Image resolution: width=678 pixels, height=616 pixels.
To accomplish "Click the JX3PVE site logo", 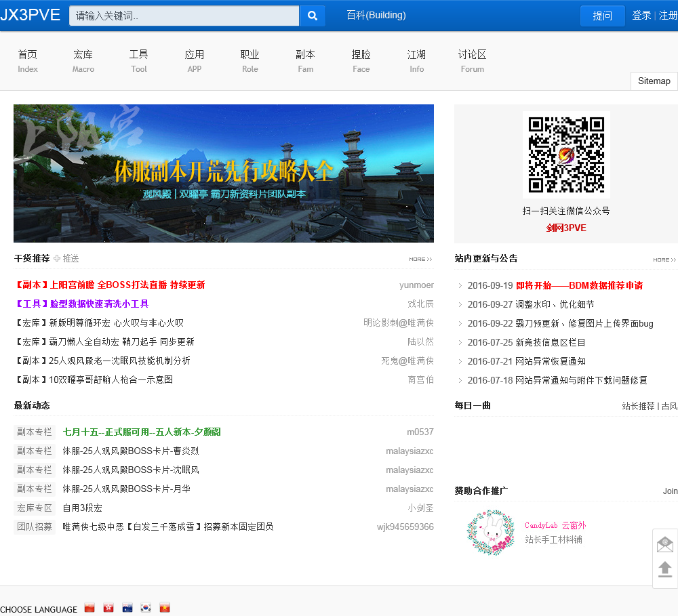I will click(31, 15).
